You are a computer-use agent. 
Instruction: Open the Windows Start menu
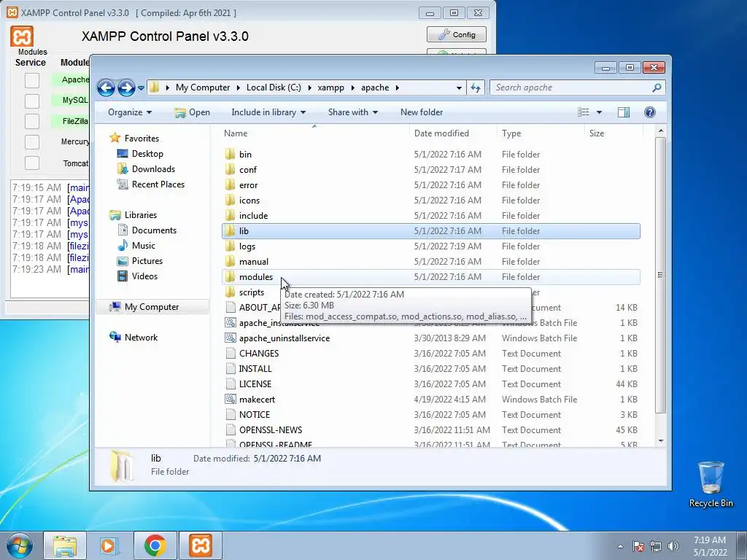pyautogui.click(x=20, y=545)
